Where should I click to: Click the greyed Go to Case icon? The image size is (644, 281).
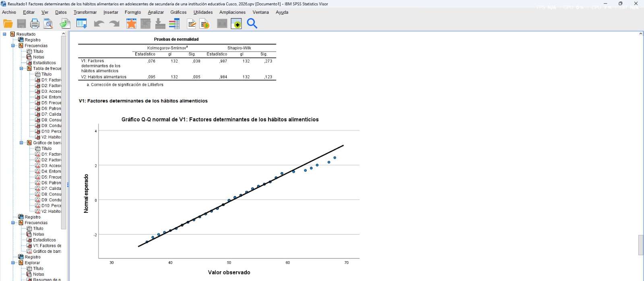pyautogui.click(x=146, y=24)
